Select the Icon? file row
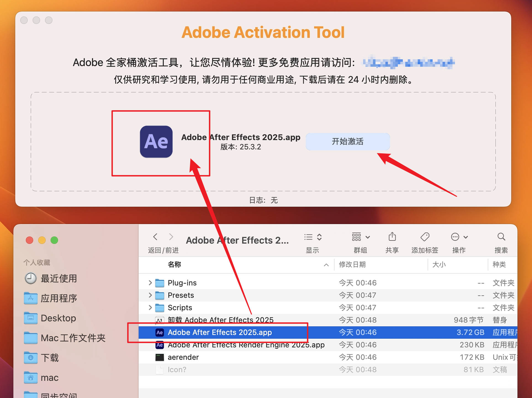This screenshot has height=398, width=532. point(328,370)
